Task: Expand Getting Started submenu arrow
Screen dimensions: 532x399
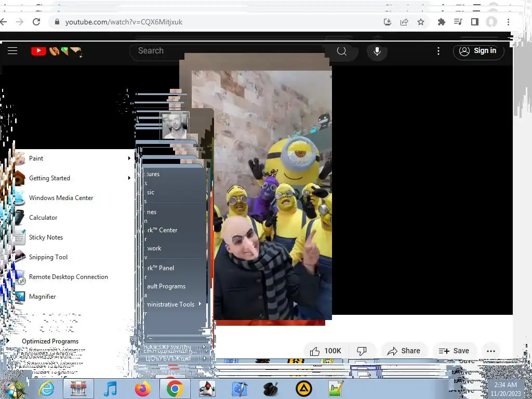Action: pyautogui.click(x=129, y=178)
